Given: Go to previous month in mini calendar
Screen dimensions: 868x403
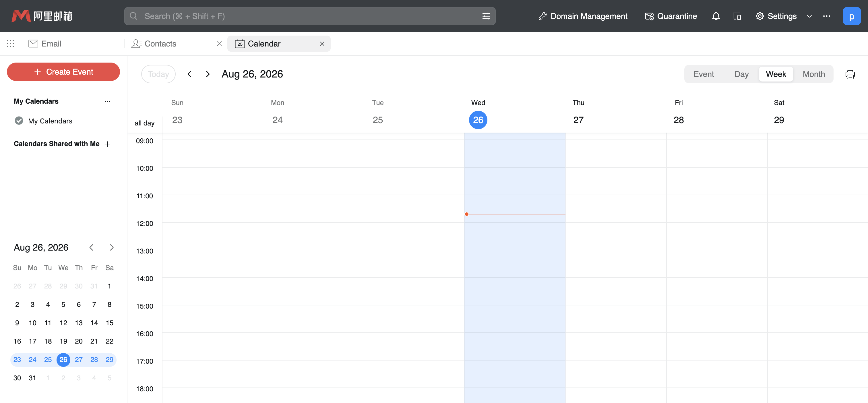Looking at the screenshot, I should 91,248.
